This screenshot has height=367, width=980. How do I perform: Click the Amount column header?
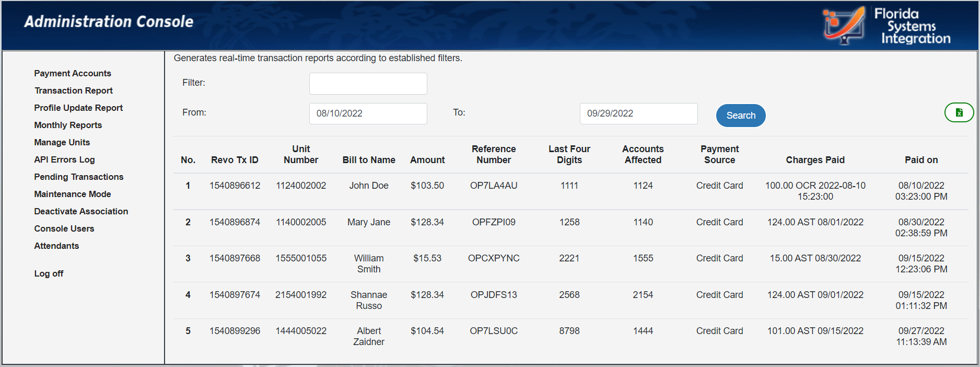[427, 160]
